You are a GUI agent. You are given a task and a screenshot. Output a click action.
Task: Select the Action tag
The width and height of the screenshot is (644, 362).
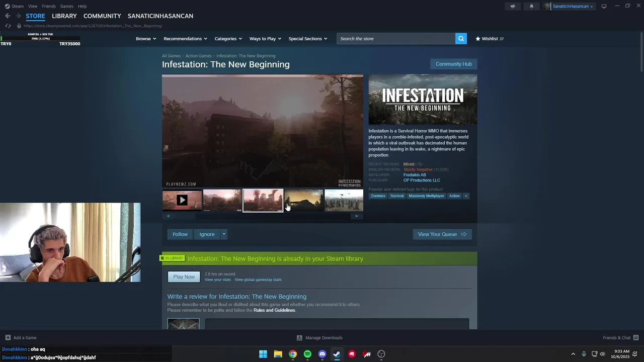pos(454,196)
